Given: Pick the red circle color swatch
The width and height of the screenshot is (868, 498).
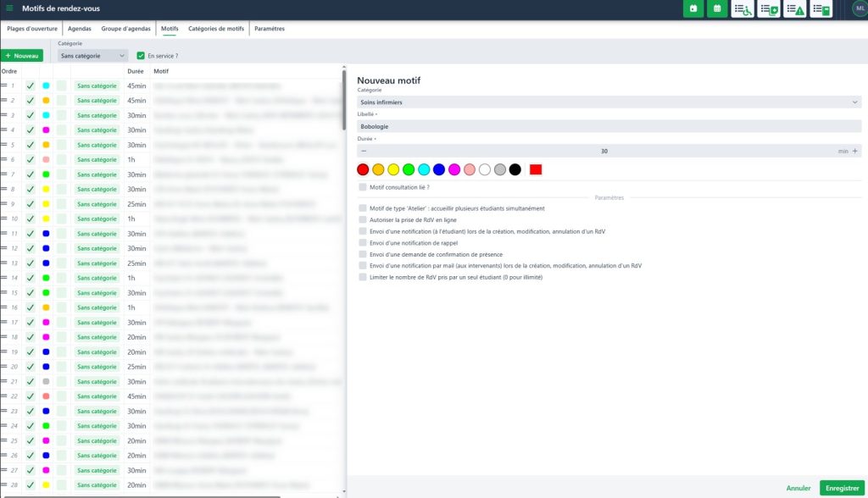Looking at the screenshot, I should click(x=363, y=170).
